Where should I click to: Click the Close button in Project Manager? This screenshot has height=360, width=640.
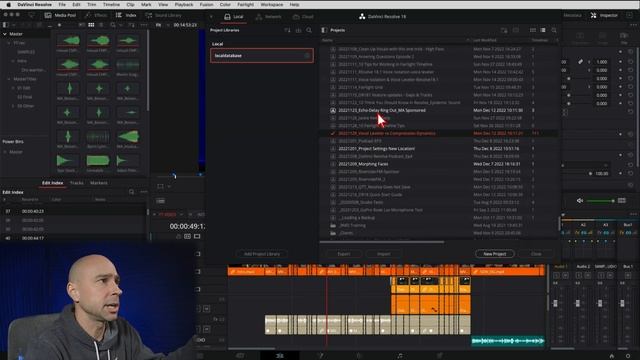point(536,254)
